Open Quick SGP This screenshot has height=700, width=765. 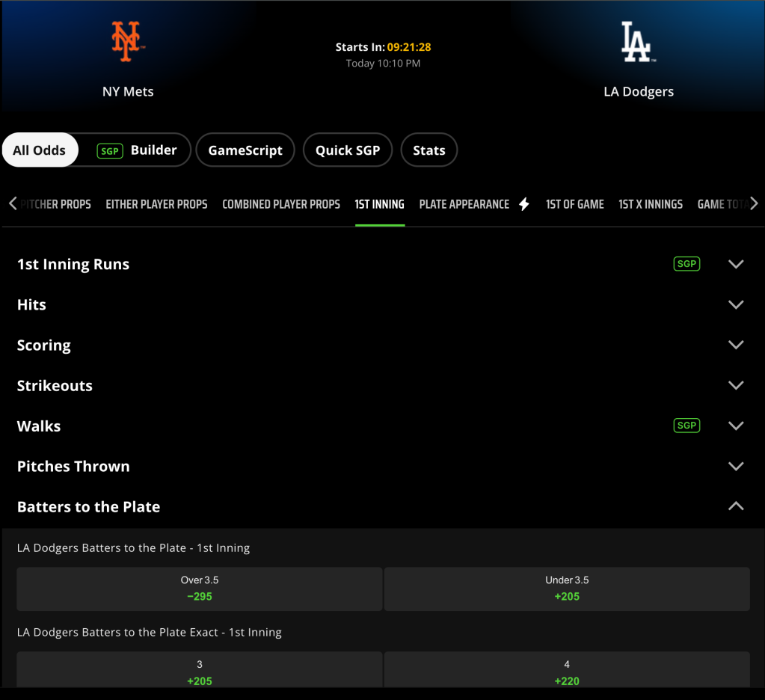(348, 150)
